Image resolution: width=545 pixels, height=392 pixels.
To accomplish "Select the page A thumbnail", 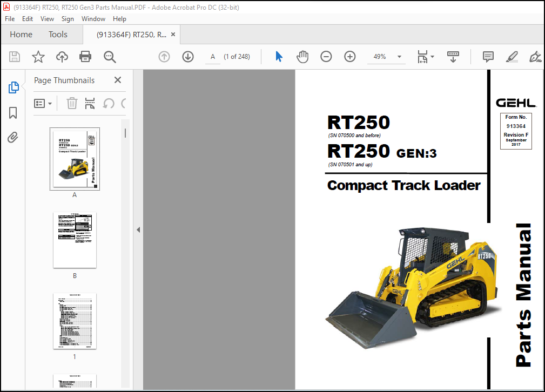I will pos(75,159).
